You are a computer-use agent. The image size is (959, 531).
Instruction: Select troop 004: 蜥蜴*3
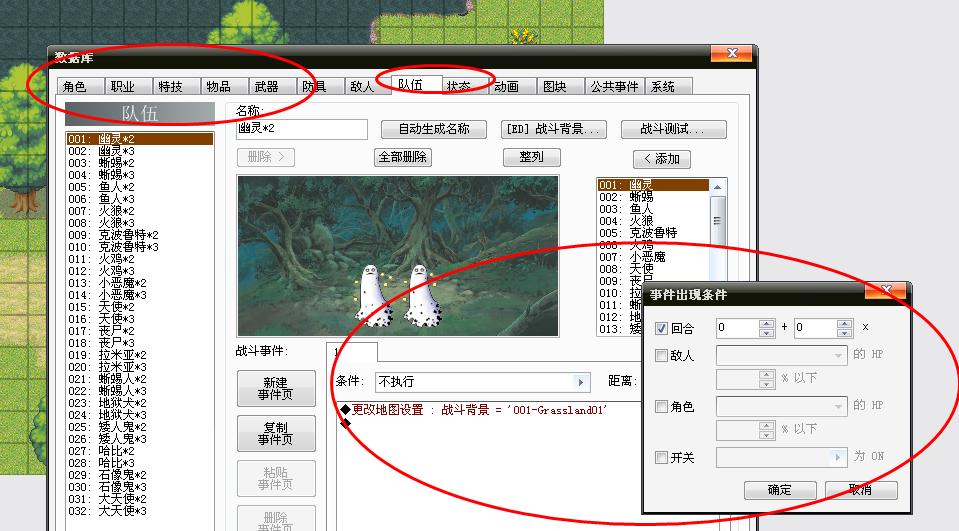[x=139, y=175]
